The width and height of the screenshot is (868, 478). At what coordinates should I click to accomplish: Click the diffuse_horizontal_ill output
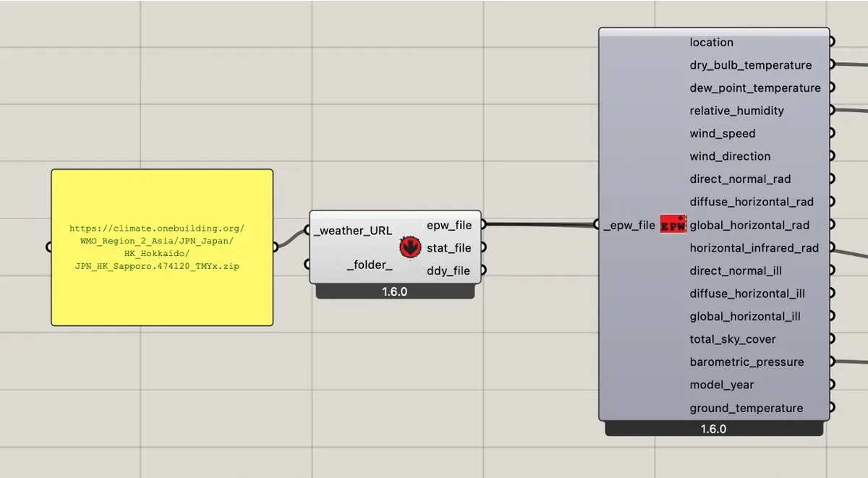click(x=747, y=294)
